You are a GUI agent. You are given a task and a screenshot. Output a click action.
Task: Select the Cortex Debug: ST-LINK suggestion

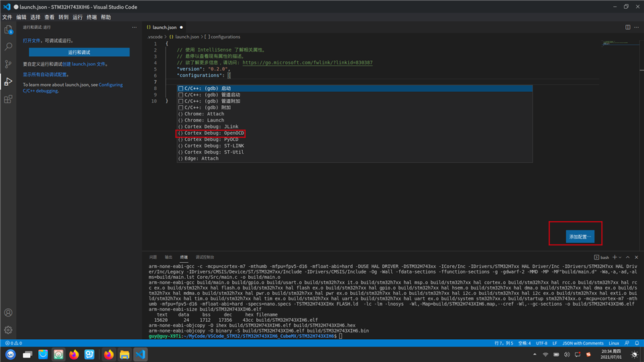(x=355, y=145)
